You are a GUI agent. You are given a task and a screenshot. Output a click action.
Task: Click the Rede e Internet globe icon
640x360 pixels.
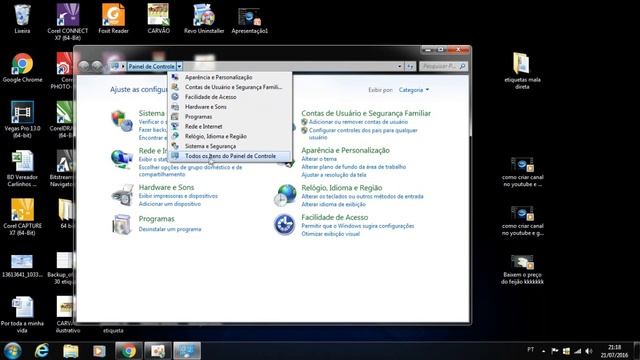[122, 159]
